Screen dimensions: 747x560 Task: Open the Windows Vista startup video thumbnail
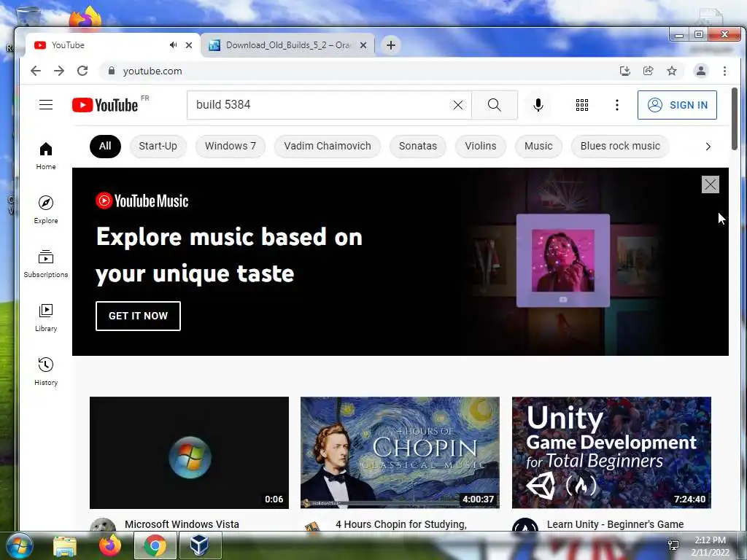click(189, 452)
